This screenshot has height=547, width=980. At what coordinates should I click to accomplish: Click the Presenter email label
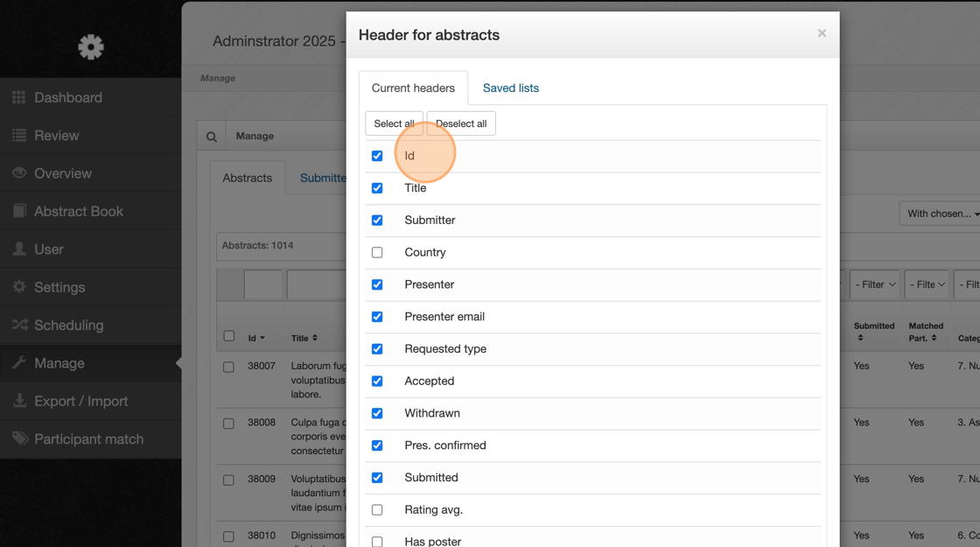[x=444, y=317]
